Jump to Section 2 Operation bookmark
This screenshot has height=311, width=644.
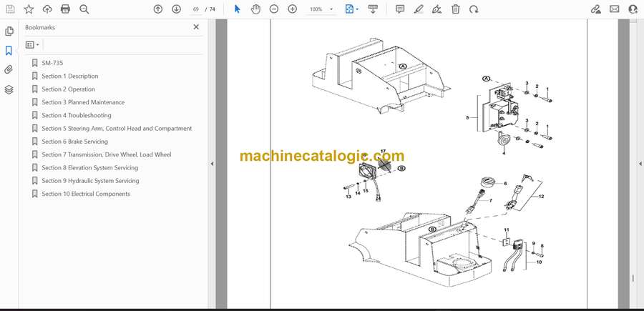pyautogui.click(x=68, y=89)
